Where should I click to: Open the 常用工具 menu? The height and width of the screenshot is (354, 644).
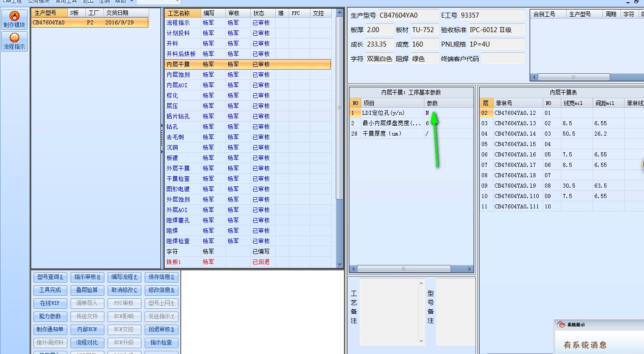coord(66,2)
